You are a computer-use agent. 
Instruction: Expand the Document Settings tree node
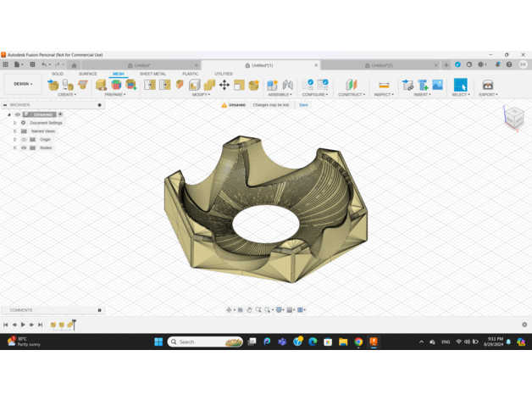pyautogui.click(x=14, y=123)
